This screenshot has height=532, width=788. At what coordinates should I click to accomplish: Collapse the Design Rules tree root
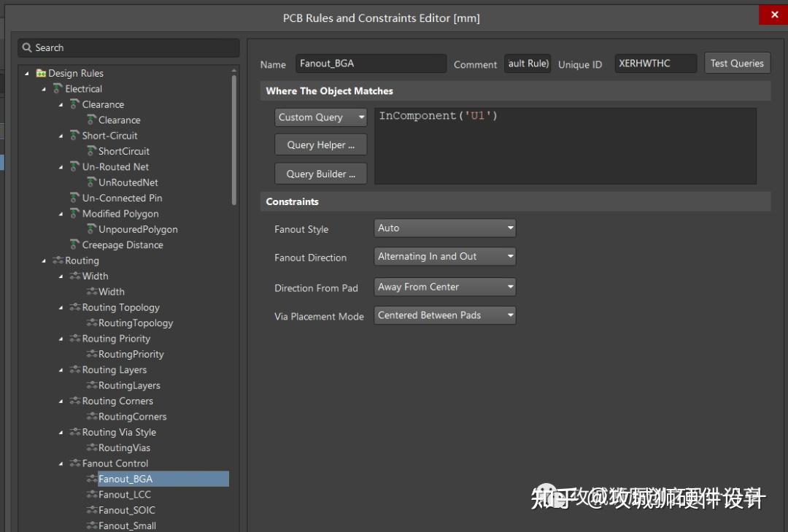pos(26,73)
